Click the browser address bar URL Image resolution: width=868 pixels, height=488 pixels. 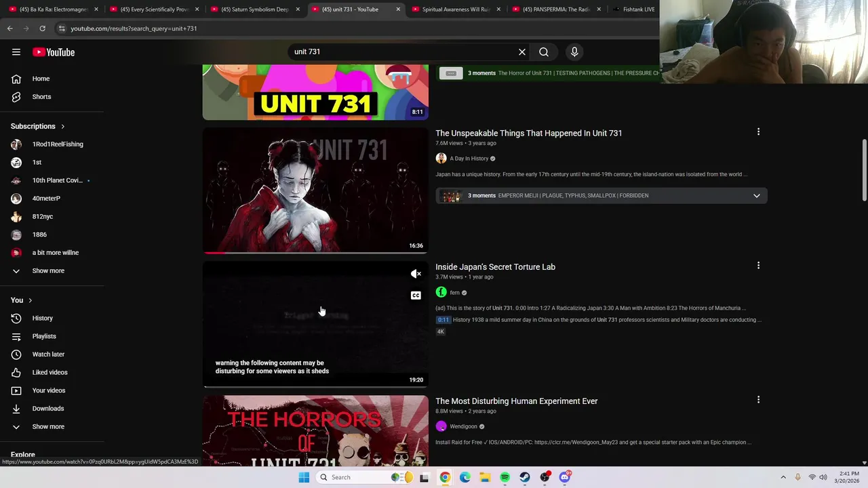pos(134,28)
